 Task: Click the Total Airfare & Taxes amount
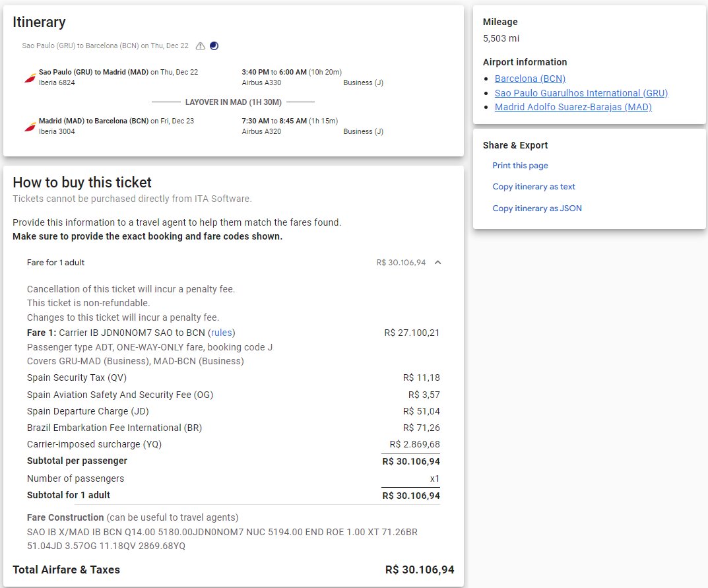(420, 570)
